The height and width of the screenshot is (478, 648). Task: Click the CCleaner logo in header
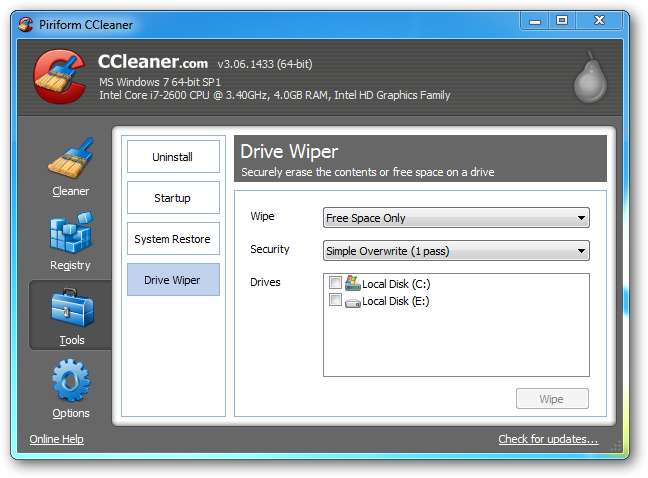click(61, 77)
